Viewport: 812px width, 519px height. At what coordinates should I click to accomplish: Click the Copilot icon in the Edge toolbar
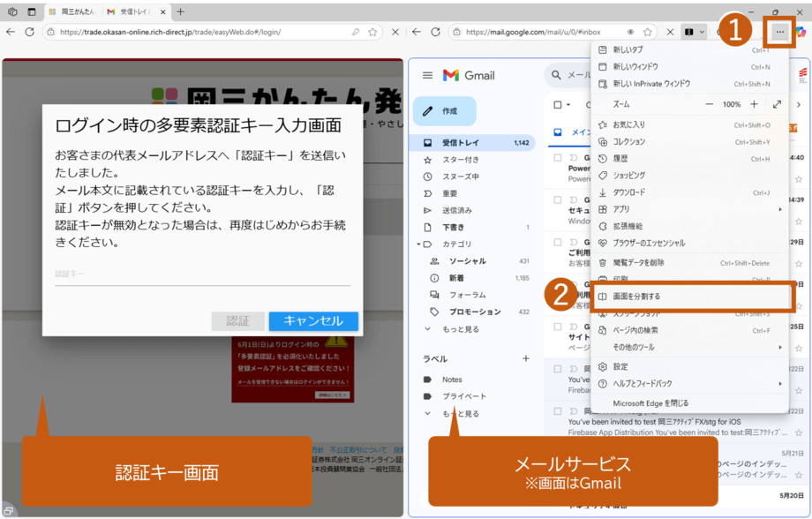801,32
